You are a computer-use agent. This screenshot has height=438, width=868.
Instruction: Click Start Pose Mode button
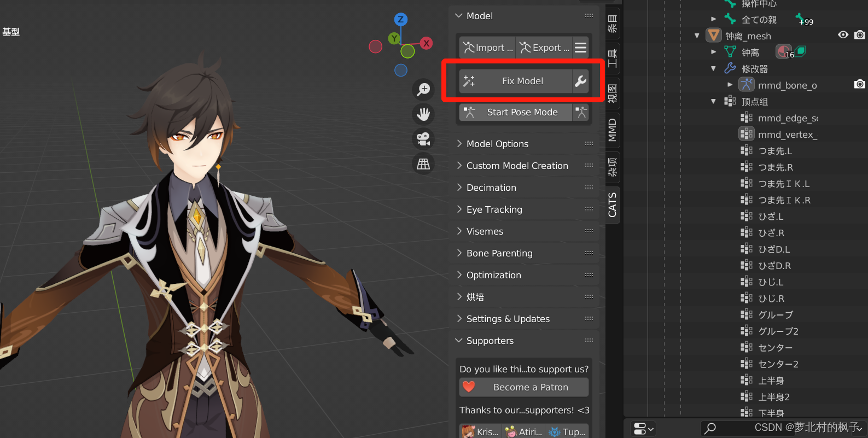click(x=515, y=113)
